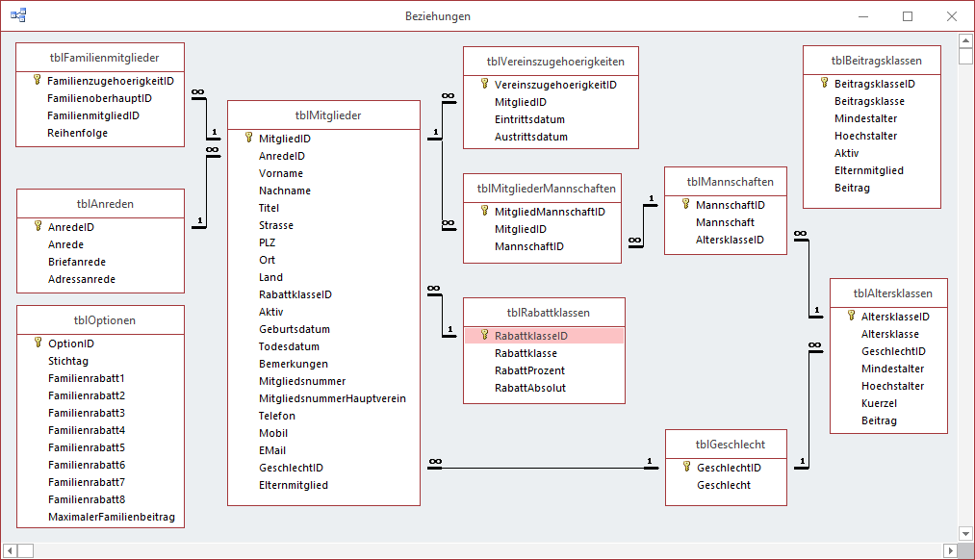Viewport: 975px width, 560px height.
Task: Click the key icon next to MannschaftID in tblMannschaften
Action: 686,204
